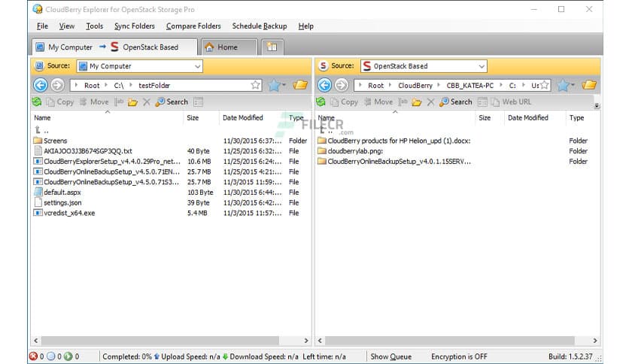
Task: Click the right pane Back arrow
Action: click(x=324, y=85)
